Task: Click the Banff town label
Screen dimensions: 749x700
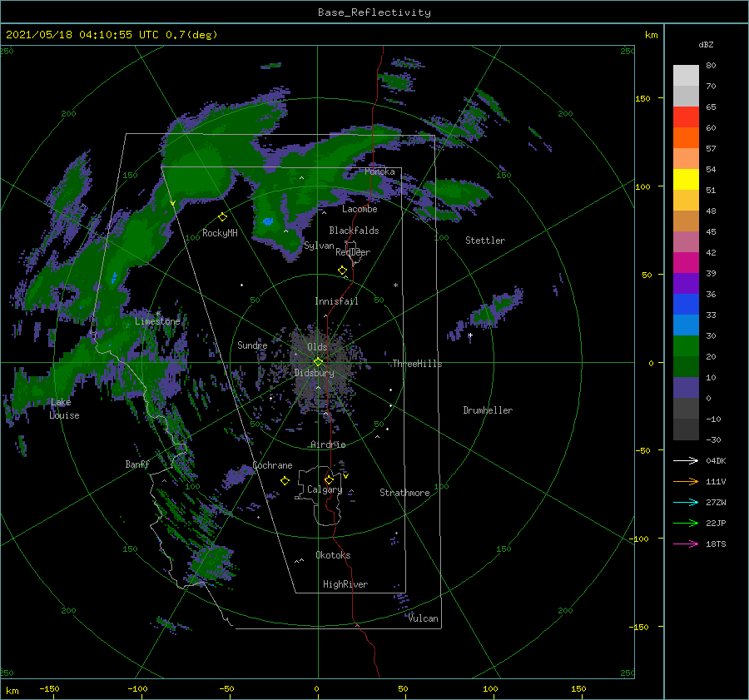Action: (137, 464)
